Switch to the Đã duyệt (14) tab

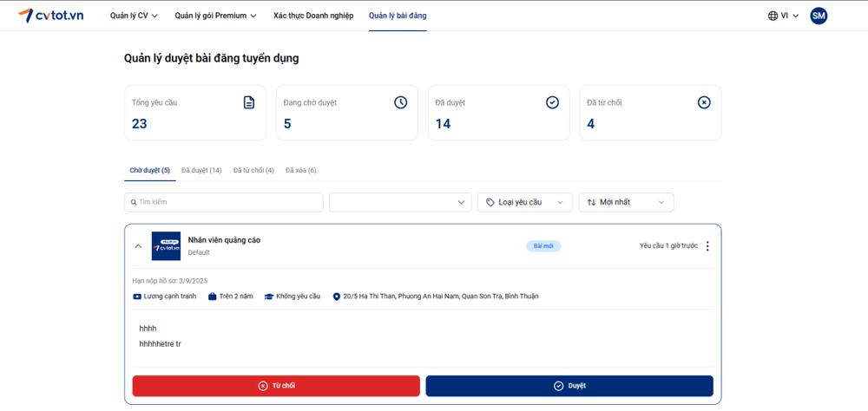coord(201,171)
